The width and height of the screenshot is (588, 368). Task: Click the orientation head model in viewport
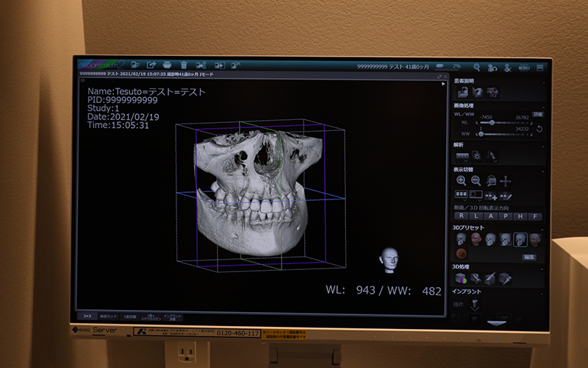[x=389, y=260]
